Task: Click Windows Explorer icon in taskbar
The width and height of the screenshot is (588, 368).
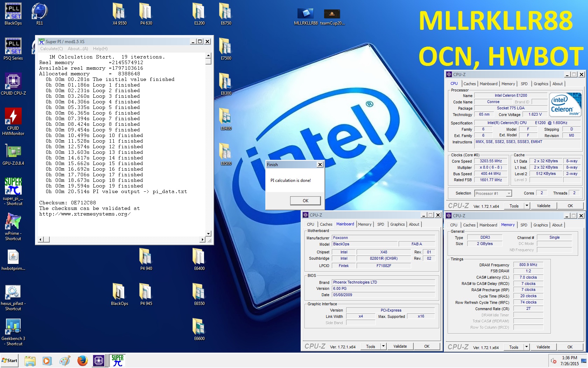Action: (30, 361)
